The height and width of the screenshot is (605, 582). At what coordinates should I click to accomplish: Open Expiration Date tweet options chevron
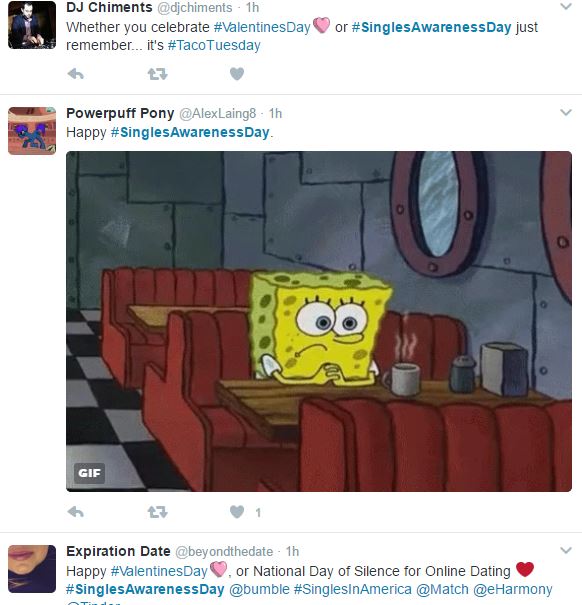tap(565, 550)
